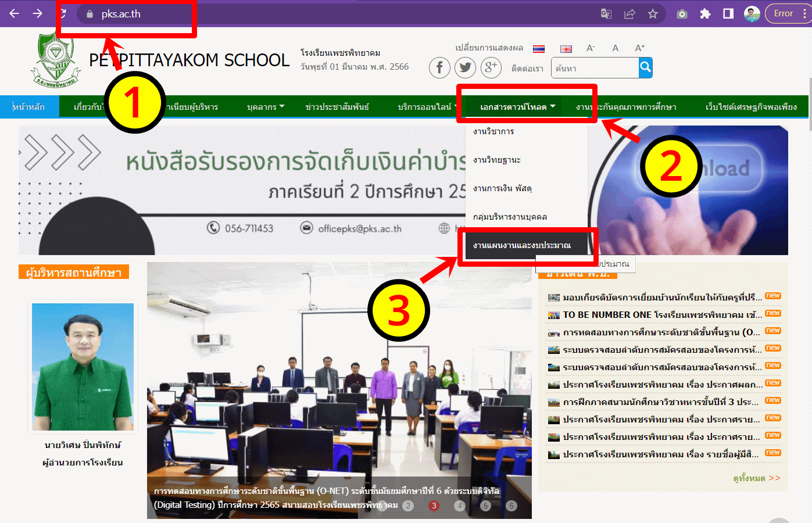Open the TO BE NUMBER ONE news link
Viewport: 812px width, 523px height.
coord(661,315)
